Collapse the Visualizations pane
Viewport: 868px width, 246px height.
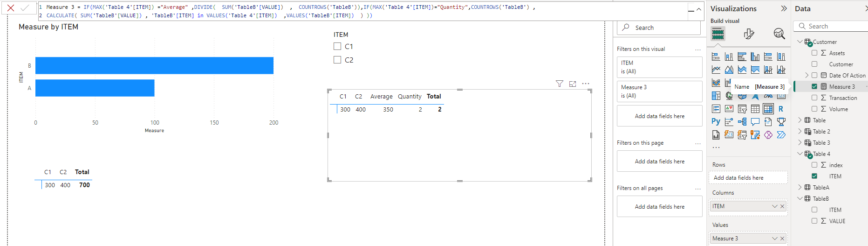pos(784,8)
